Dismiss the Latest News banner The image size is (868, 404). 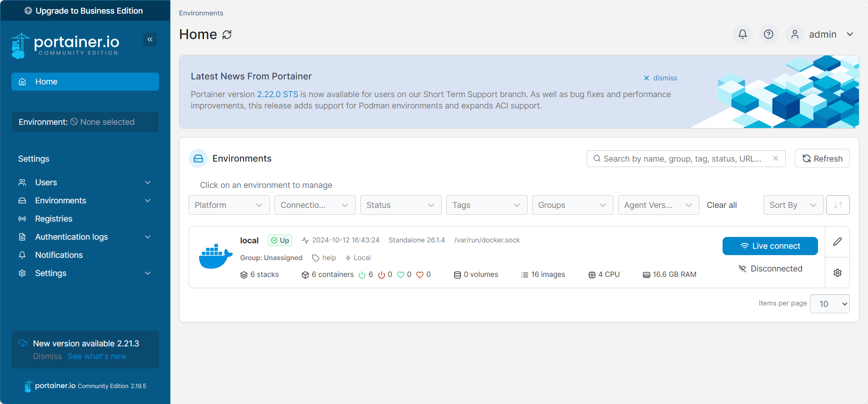[x=660, y=78]
